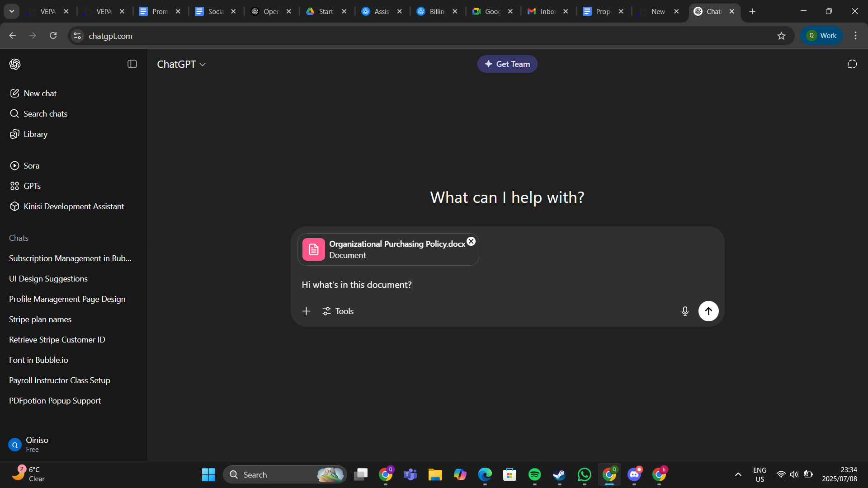Remove the attached Organizational Purchasing Policy.docx
The height and width of the screenshot is (488, 868).
pos(471,241)
